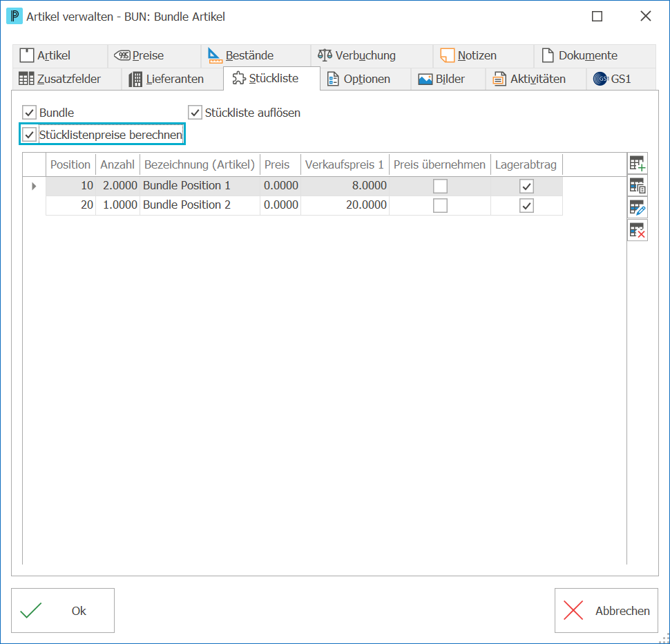This screenshot has height=644, width=670.
Task: Click the Lagerabtrag column header
Action: tap(526, 164)
